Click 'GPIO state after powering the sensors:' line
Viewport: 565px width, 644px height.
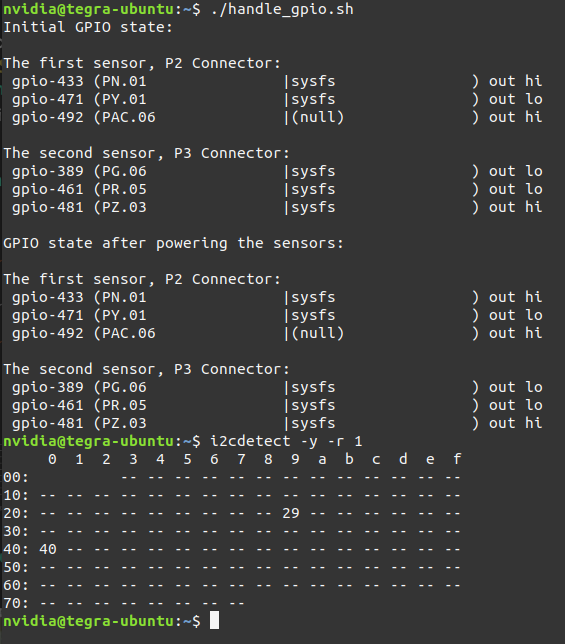(x=173, y=243)
